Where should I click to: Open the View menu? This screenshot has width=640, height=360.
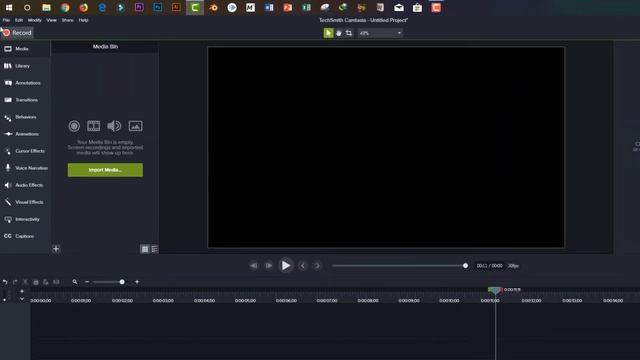[x=51, y=20]
